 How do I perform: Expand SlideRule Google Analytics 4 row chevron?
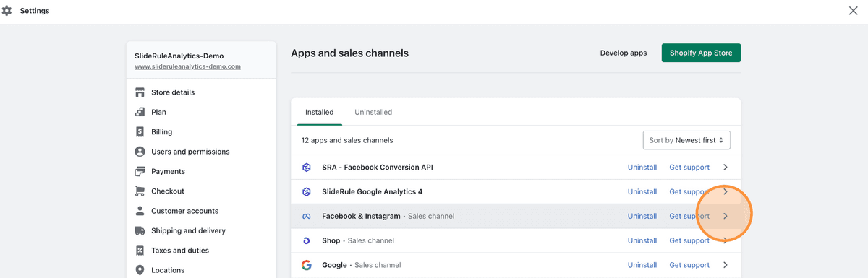pyautogui.click(x=726, y=192)
